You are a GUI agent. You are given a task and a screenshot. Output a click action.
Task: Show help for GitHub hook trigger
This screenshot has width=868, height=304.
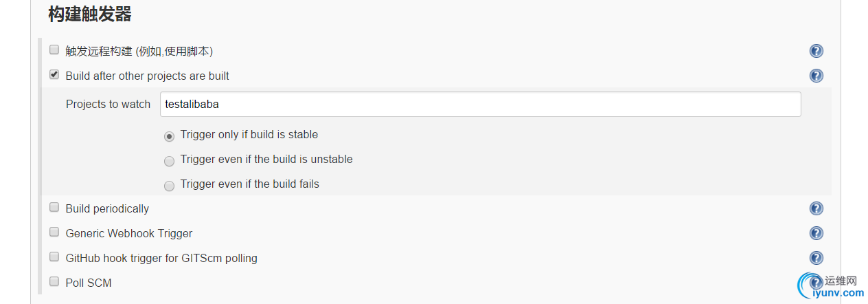pos(816,258)
